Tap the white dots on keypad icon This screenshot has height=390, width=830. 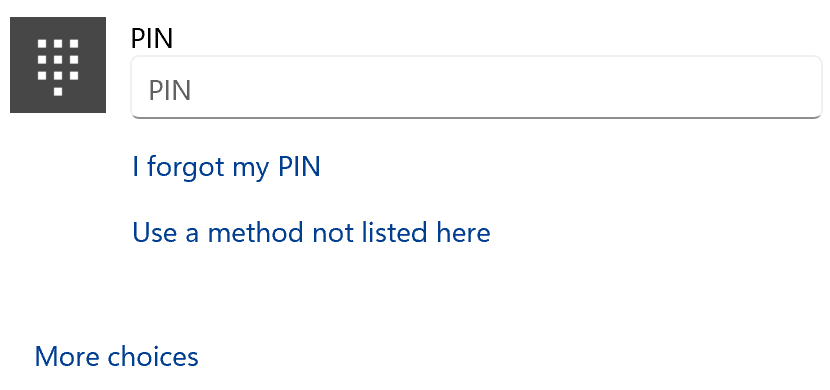pos(58,67)
